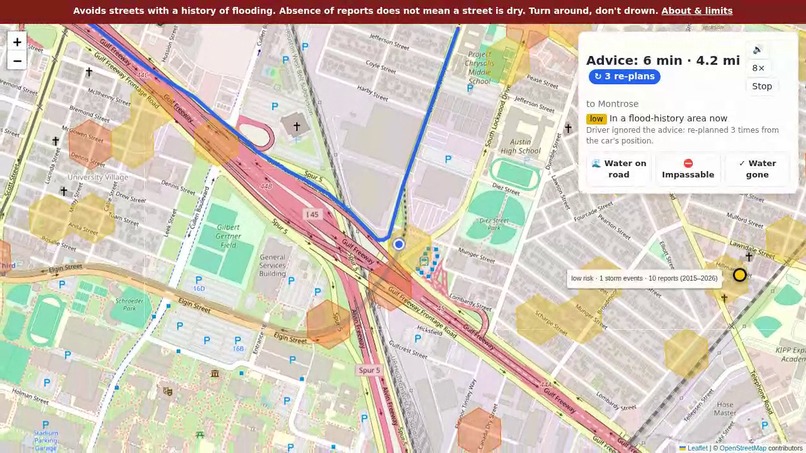This screenshot has width=806, height=453.
Task: Click the orange flood hexagon on Elgin Street
Action: (328, 324)
